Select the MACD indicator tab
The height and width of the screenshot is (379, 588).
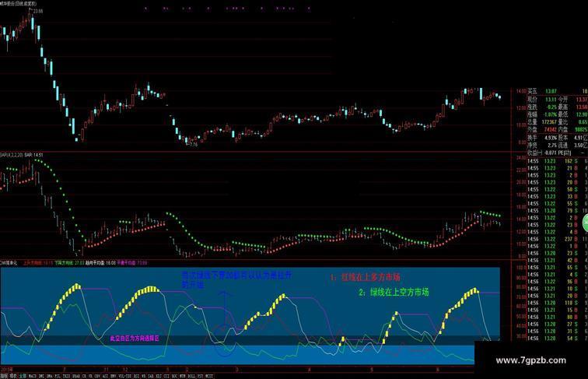click(32, 376)
